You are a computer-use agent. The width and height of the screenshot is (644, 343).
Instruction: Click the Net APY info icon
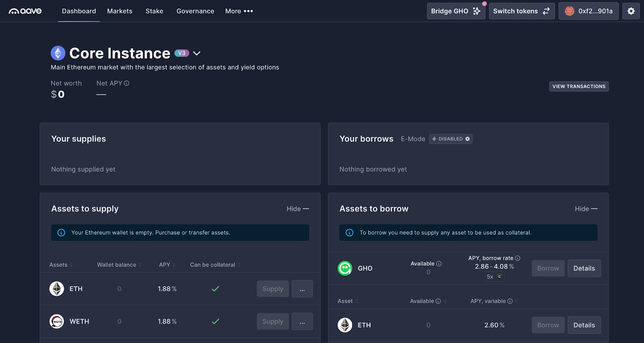pyautogui.click(x=126, y=83)
